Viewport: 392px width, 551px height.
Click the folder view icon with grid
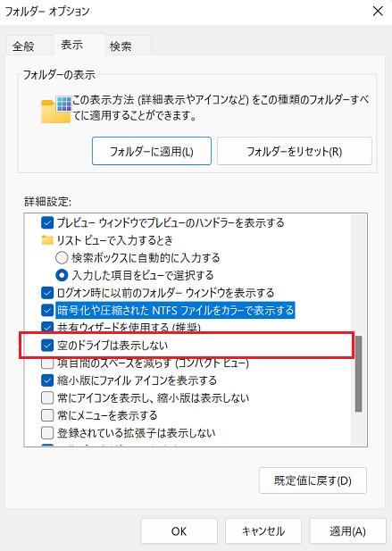click(x=56, y=110)
